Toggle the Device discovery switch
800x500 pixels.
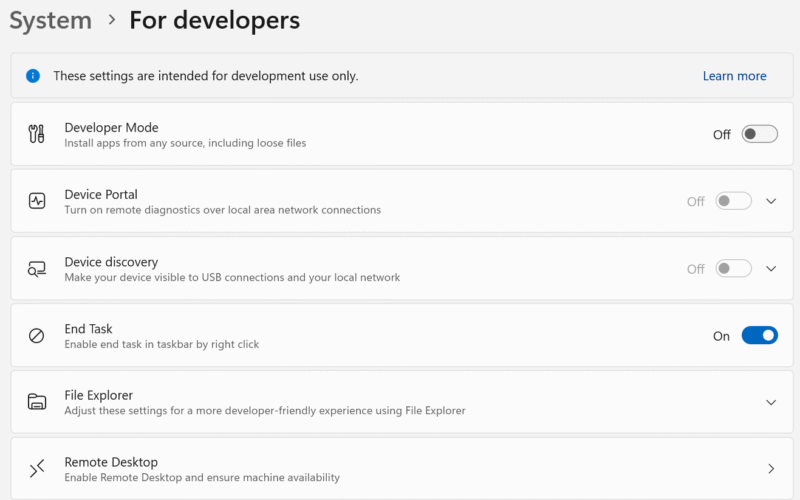coord(733,269)
